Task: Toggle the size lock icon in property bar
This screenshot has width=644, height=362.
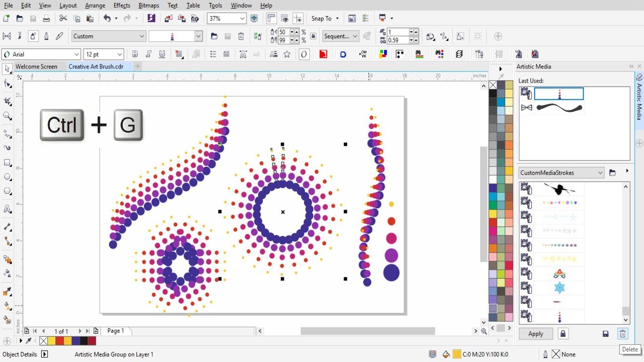Action: (x=313, y=36)
